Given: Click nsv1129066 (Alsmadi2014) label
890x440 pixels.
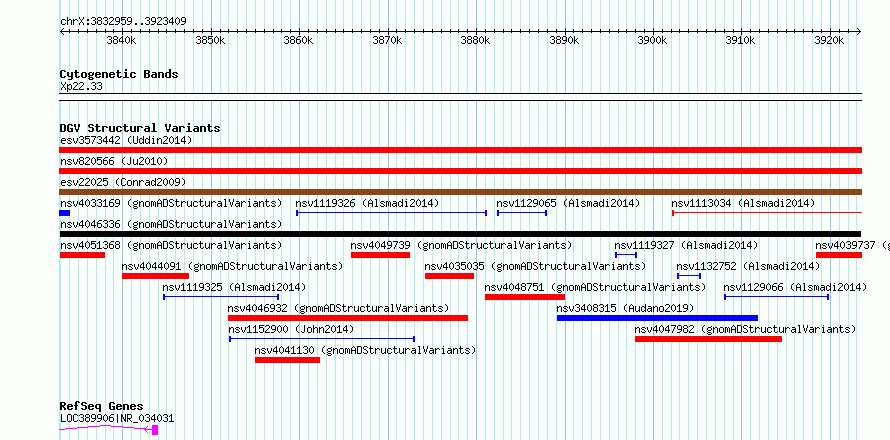Looking at the screenshot, I should click(795, 287).
